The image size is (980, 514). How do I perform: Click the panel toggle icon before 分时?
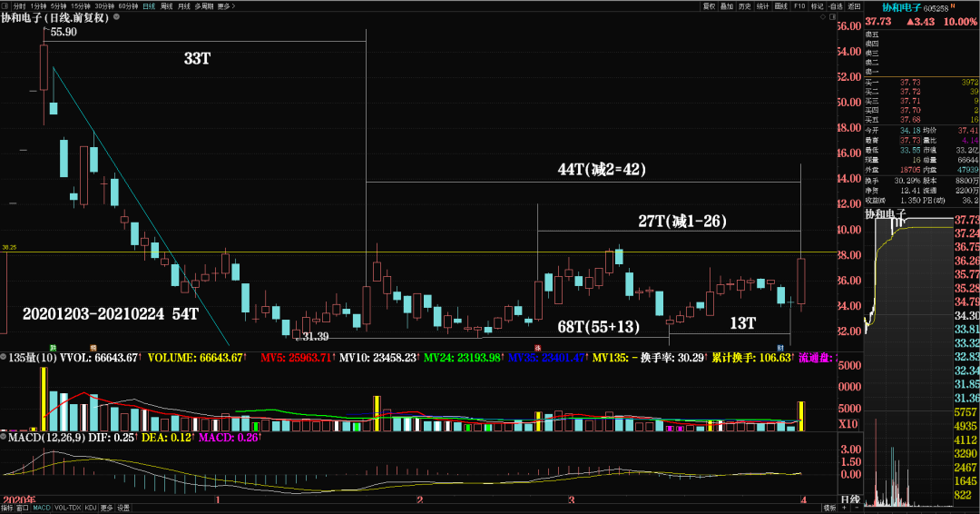5,5
